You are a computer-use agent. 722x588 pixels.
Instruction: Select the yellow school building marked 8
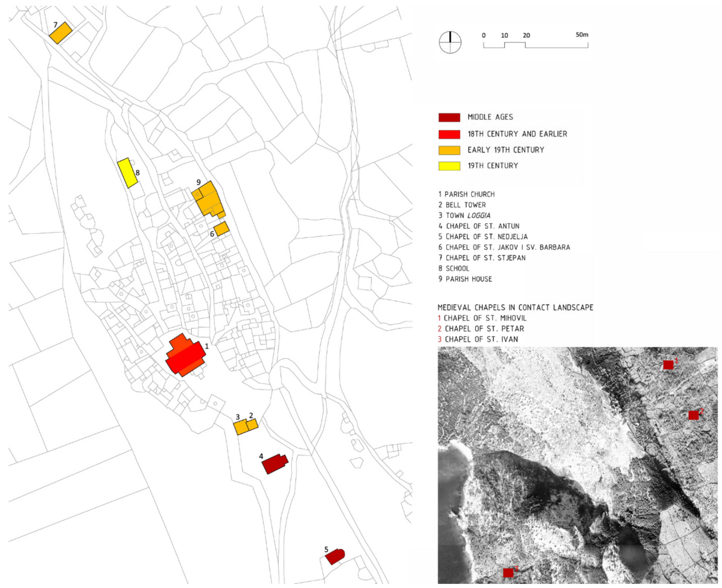coord(127,173)
